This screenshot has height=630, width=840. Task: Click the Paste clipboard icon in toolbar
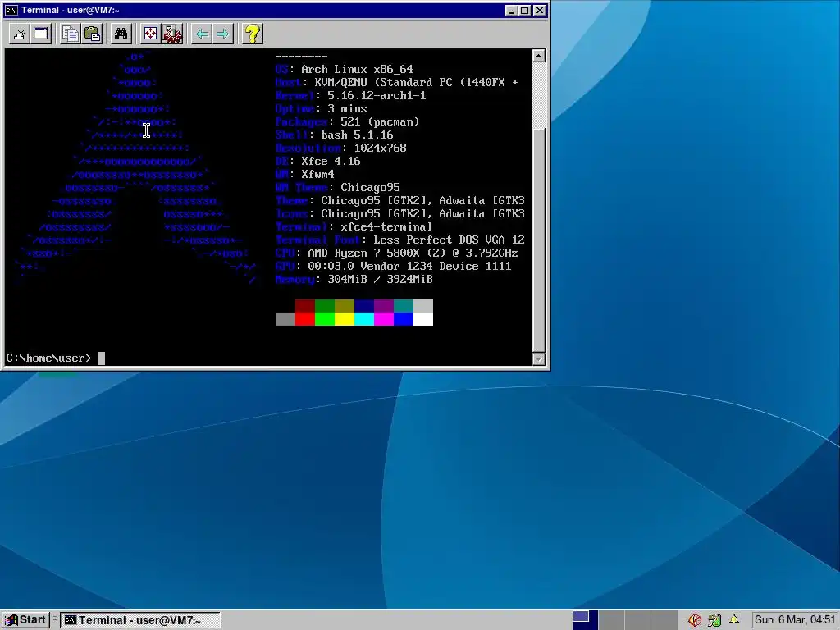click(92, 34)
